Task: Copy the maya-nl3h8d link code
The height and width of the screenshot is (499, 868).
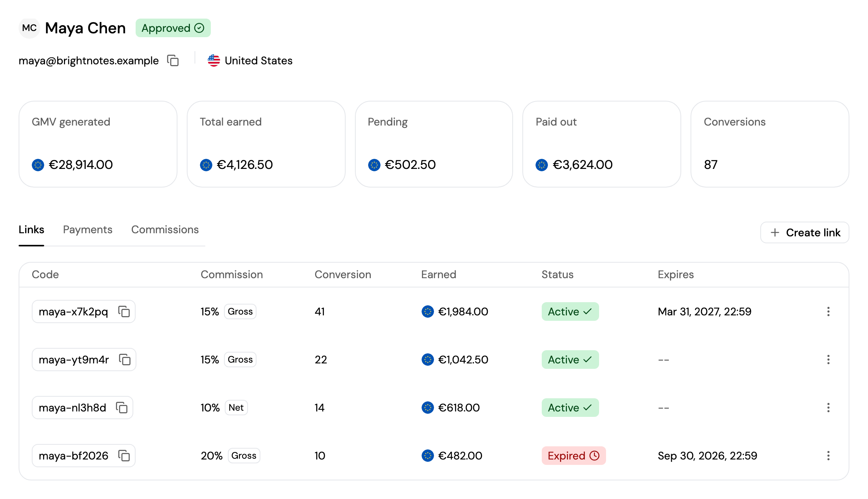Action: click(122, 408)
